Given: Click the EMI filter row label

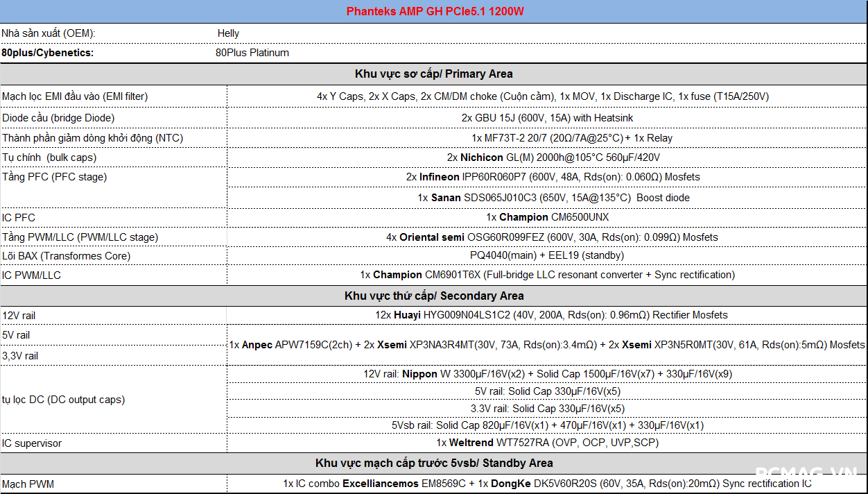Looking at the screenshot, I should pyautogui.click(x=75, y=96).
